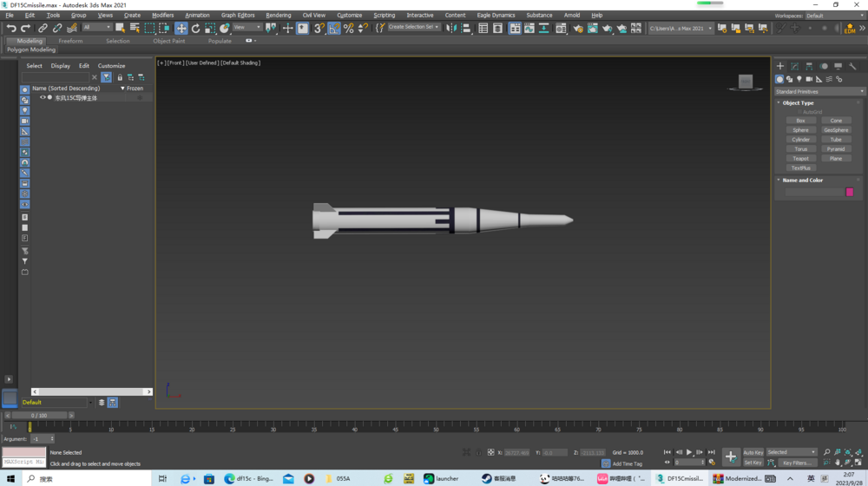Click the Undo arrow icon
The image size is (868, 486).
pyautogui.click(x=11, y=29)
